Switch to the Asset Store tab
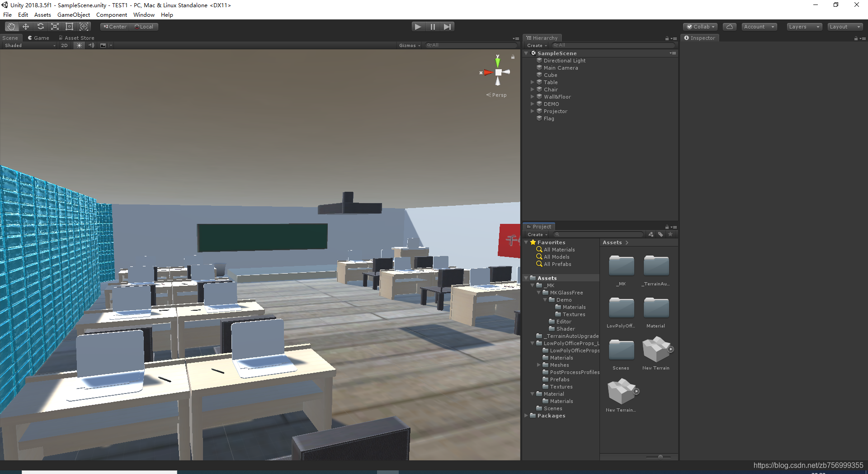 pyautogui.click(x=76, y=38)
